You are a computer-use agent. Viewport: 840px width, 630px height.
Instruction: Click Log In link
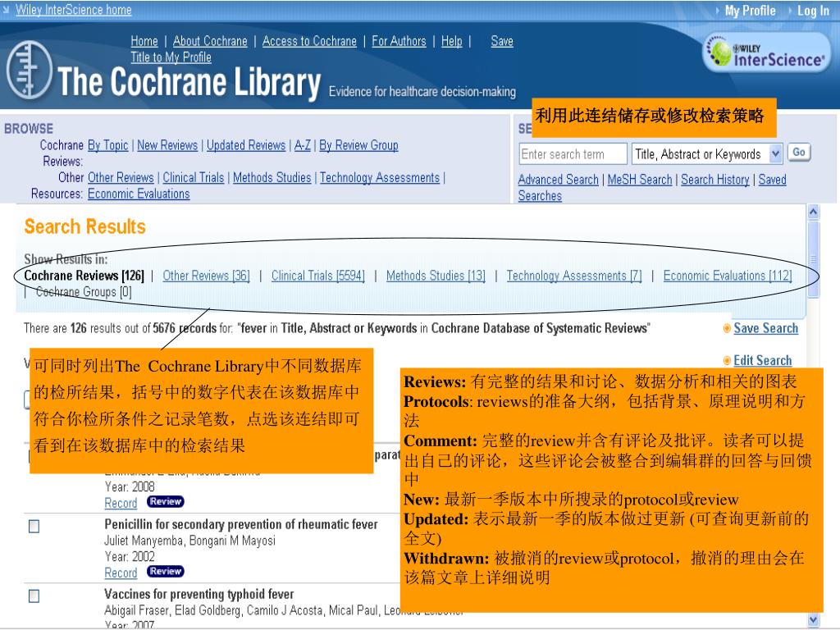pos(813,10)
